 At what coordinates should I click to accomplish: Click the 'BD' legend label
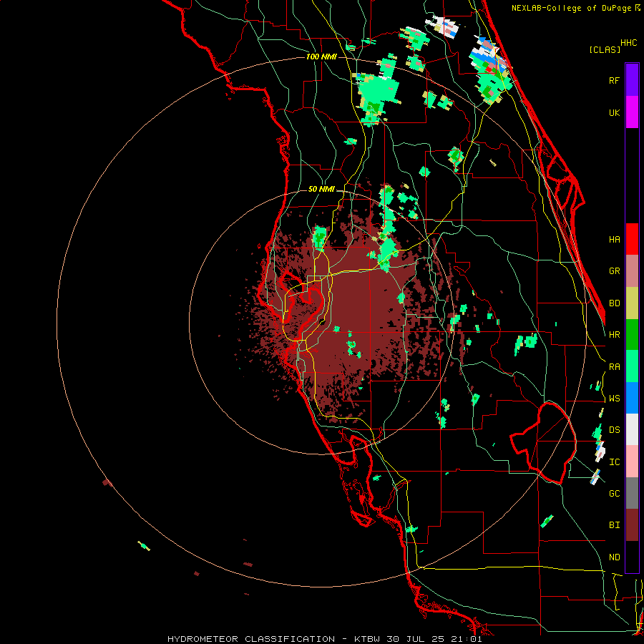click(x=614, y=303)
